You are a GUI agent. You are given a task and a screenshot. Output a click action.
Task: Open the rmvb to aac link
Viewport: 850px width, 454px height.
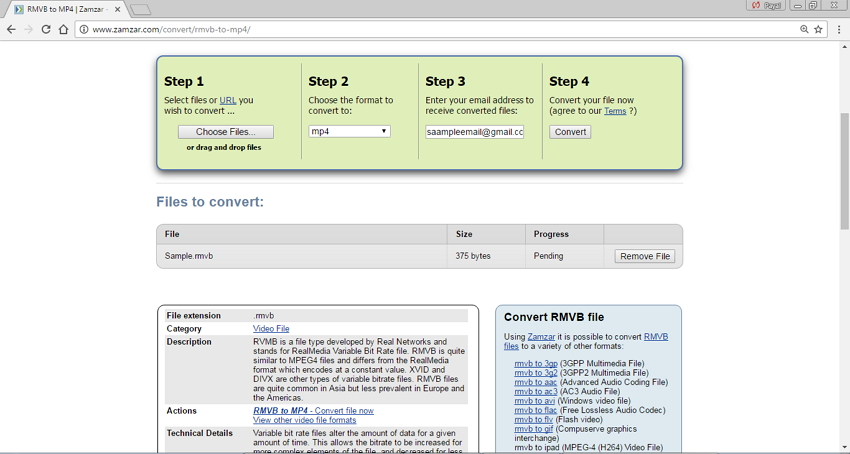[536, 382]
